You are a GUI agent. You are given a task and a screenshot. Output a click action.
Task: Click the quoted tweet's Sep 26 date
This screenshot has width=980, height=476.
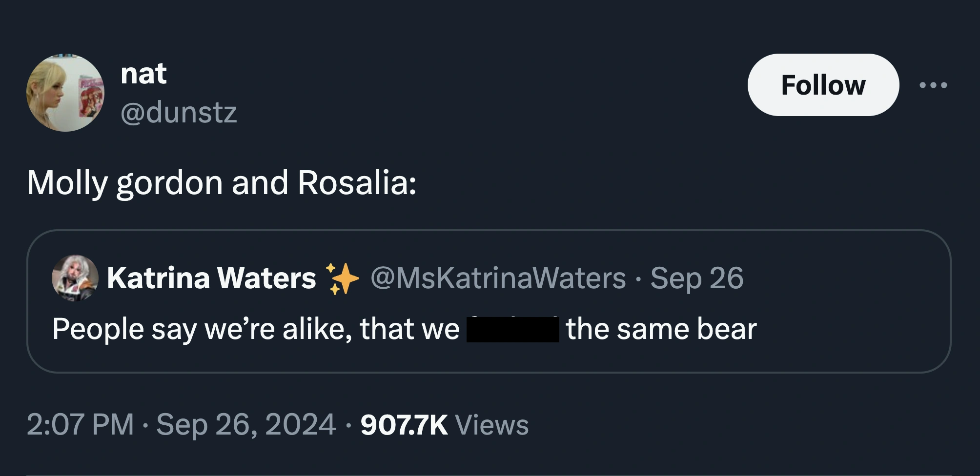[x=696, y=278]
